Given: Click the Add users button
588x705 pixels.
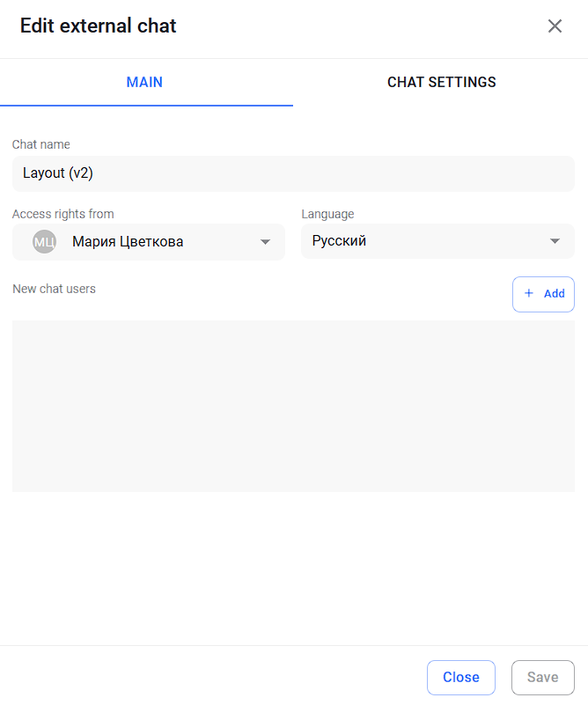Looking at the screenshot, I should [543, 294].
